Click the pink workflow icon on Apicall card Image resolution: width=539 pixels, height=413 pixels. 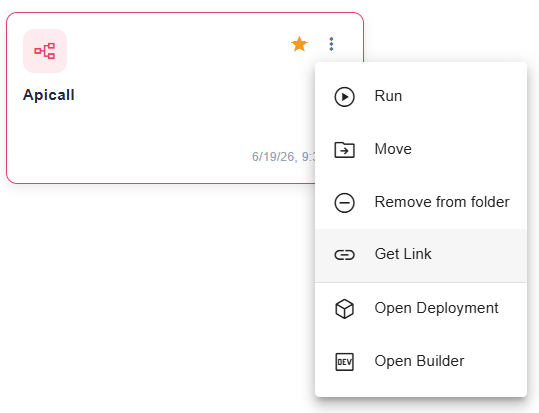pyautogui.click(x=45, y=51)
